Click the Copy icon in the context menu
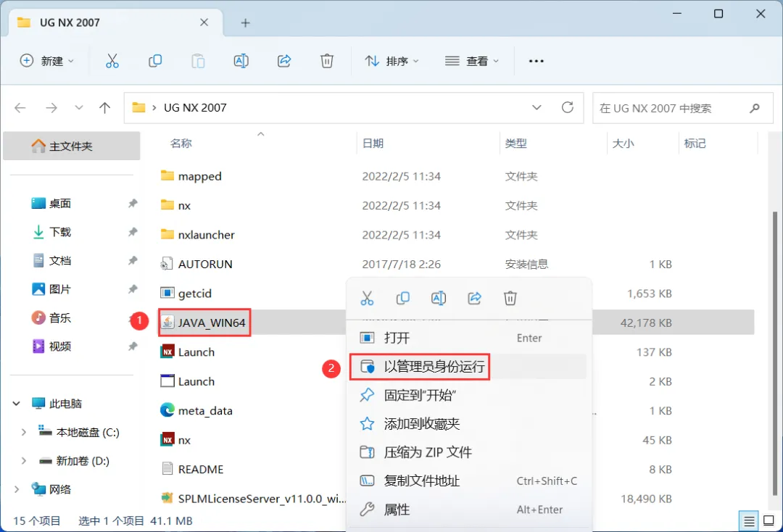 tap(402, 299)
